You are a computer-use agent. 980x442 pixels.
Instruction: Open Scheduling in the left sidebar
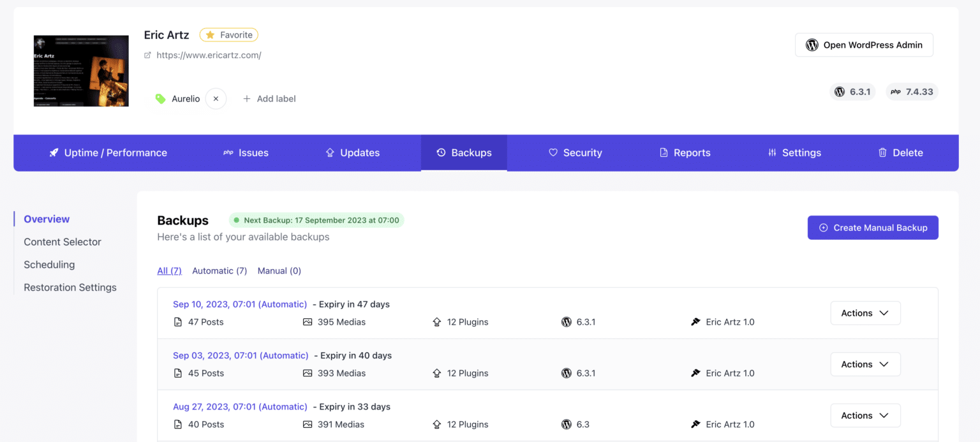pos(49,265)
